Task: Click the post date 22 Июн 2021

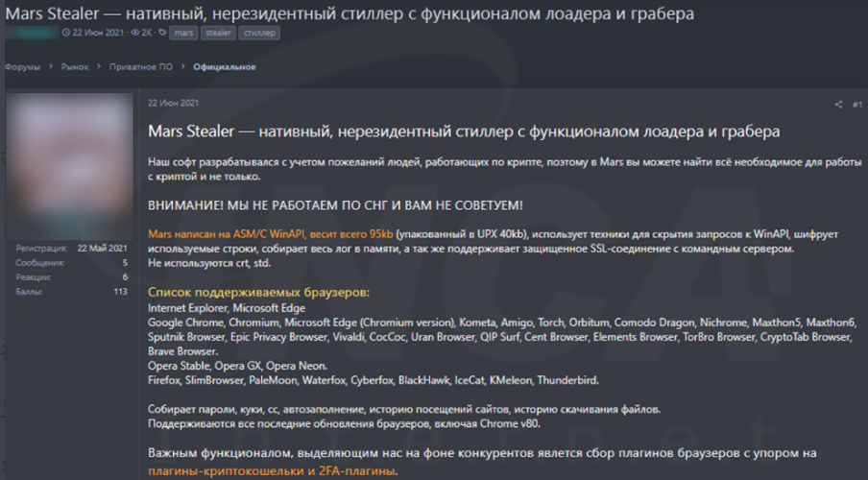Action: point(173,103)
